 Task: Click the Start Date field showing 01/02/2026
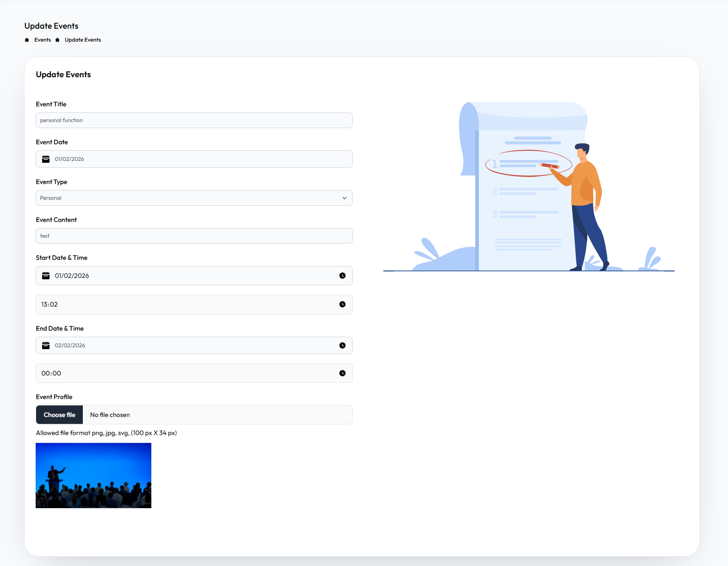pyautogui.click(x=194, y=276)
